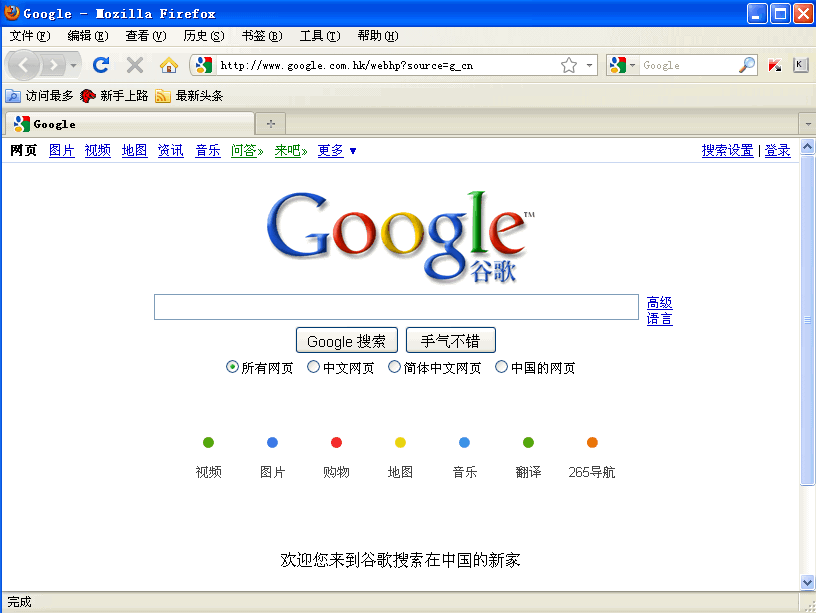Reload the page with the refresh icon
Screen dimensions: 816x613
click(101, 65)
